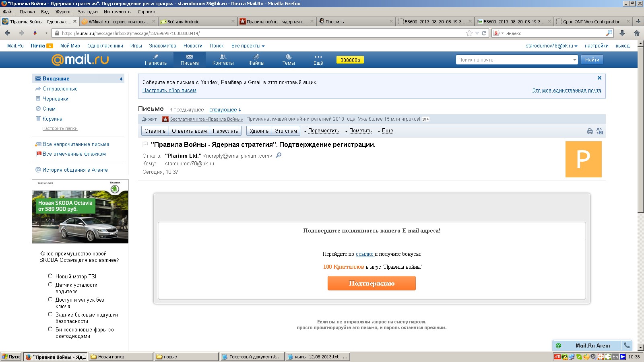Screen dimensions: 644x362
Task: Open the Закладки menu
Action: 88,12
